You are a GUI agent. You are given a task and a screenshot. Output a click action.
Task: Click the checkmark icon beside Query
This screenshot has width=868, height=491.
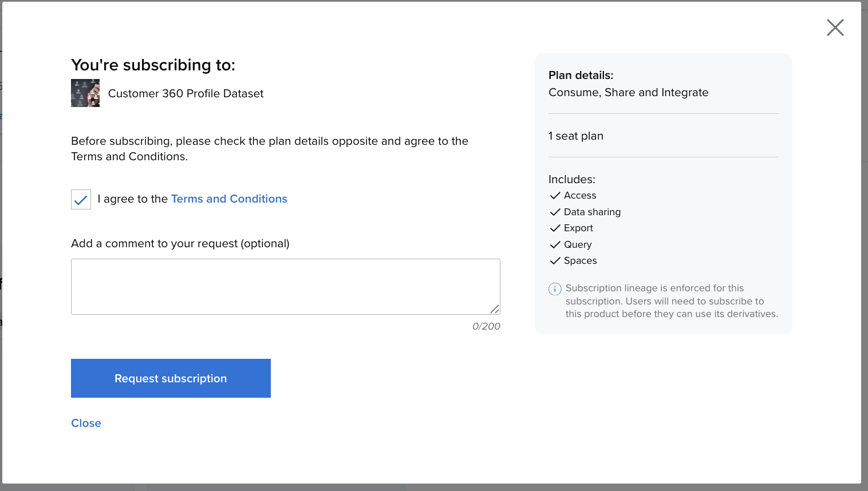(555, 245)
